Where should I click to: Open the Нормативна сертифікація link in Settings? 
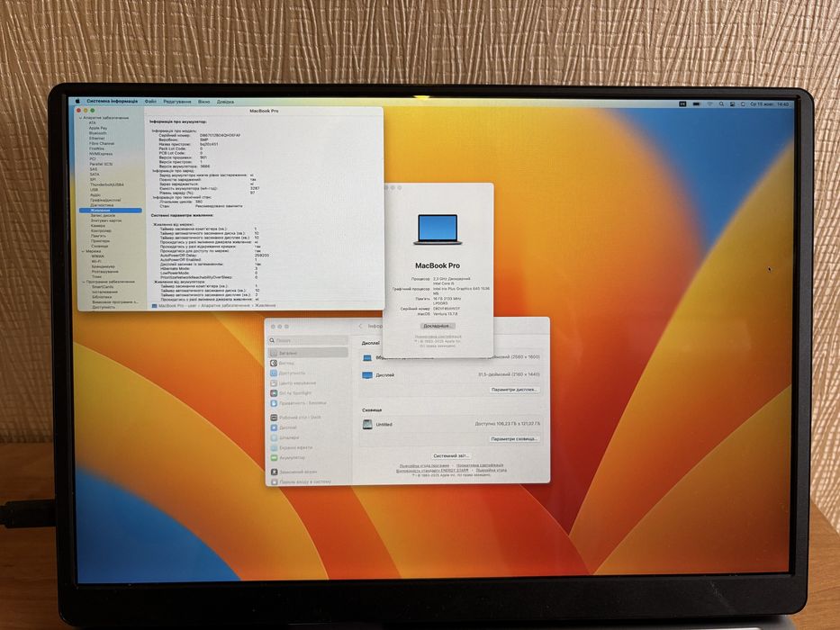point(480,465)
